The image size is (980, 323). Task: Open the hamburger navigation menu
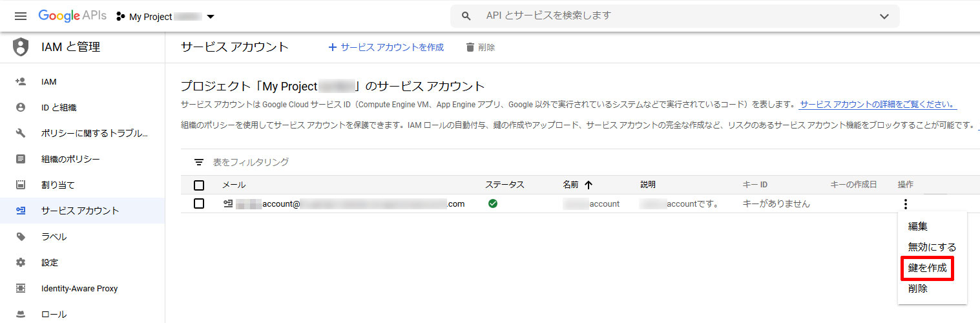tap(21, 16)
